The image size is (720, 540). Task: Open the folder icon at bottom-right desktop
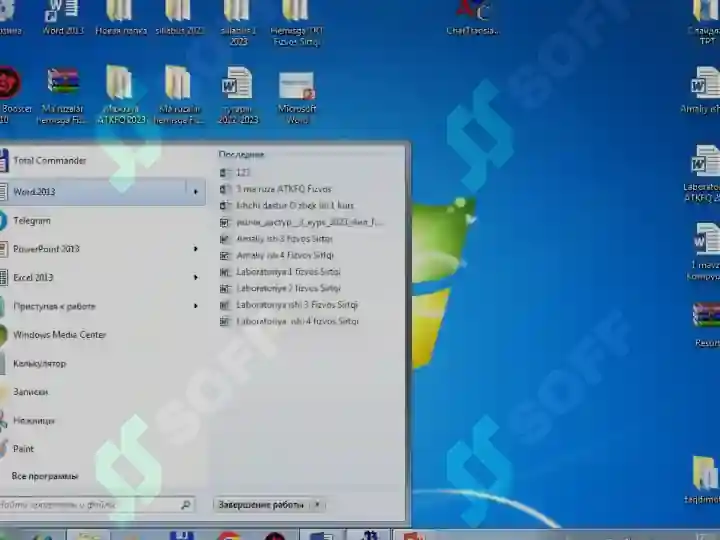(x=703, y=480)
